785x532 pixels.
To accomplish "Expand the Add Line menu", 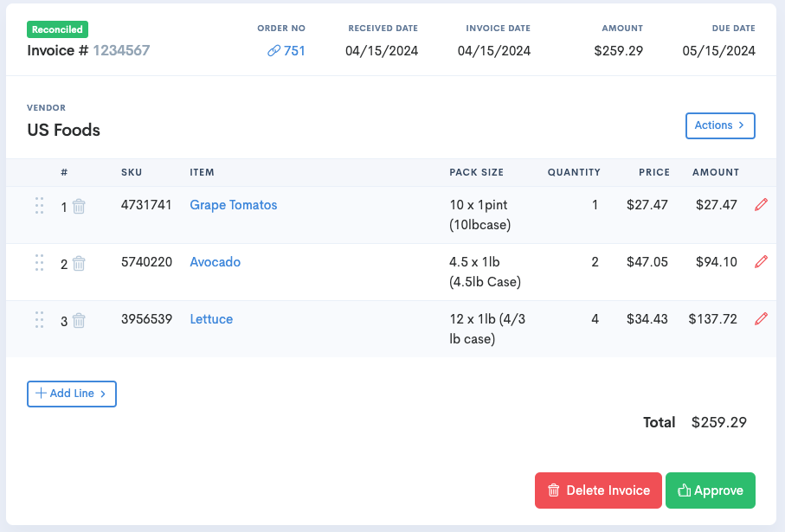I will 72,394.
